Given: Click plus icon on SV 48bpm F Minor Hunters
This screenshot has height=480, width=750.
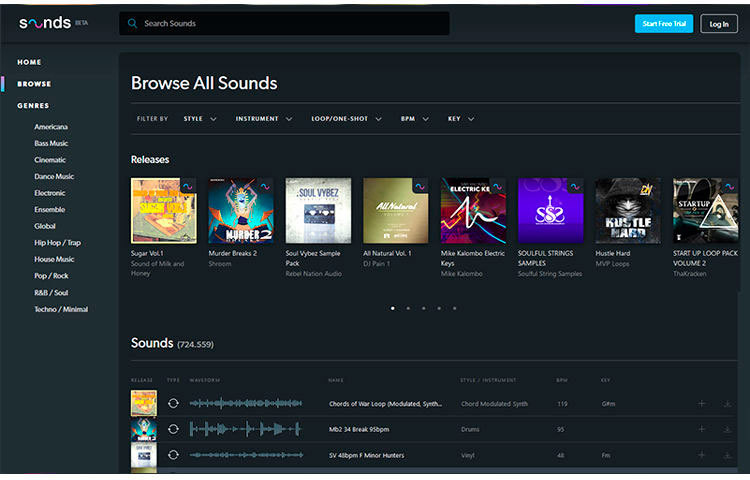Looking at the screenshot, I should 702,454.
